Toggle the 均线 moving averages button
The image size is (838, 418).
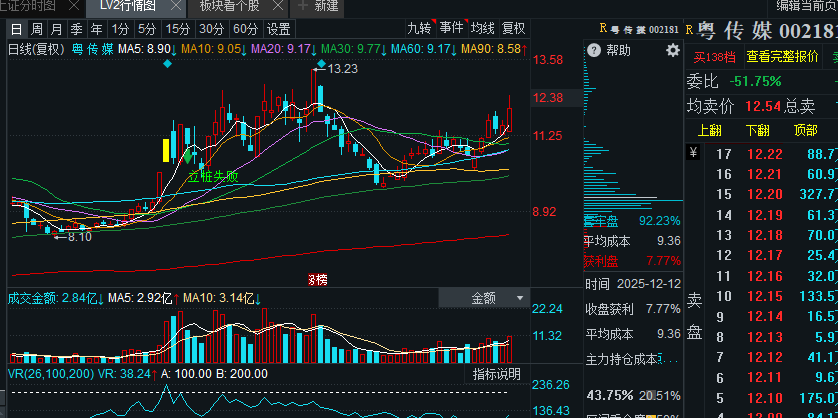483,28
